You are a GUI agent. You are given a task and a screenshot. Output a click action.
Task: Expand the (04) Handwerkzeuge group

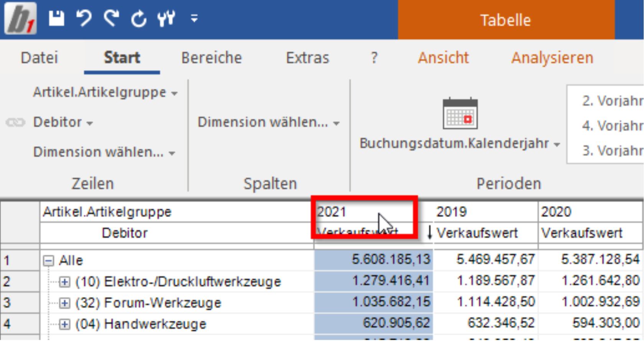pos(65,325)
